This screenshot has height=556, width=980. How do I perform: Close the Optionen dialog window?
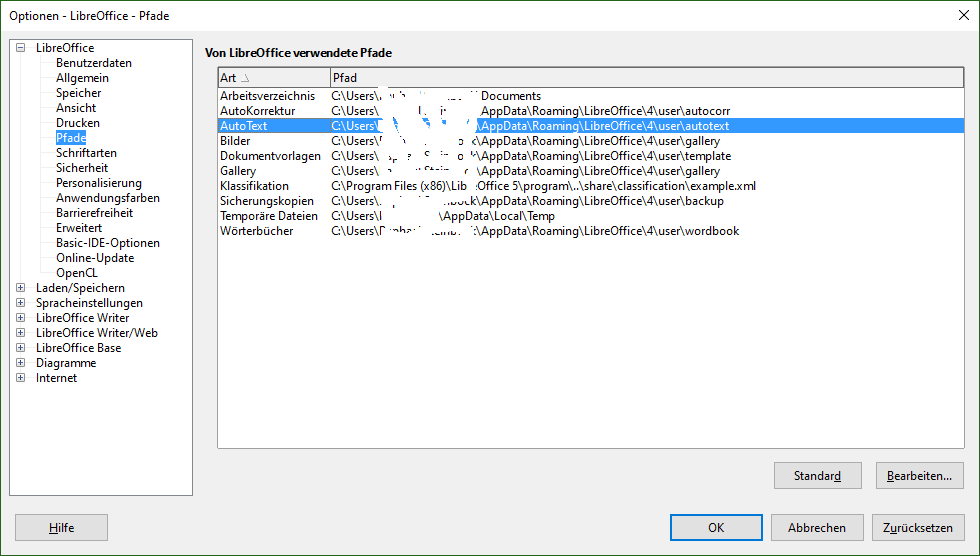tap(964, 15)
